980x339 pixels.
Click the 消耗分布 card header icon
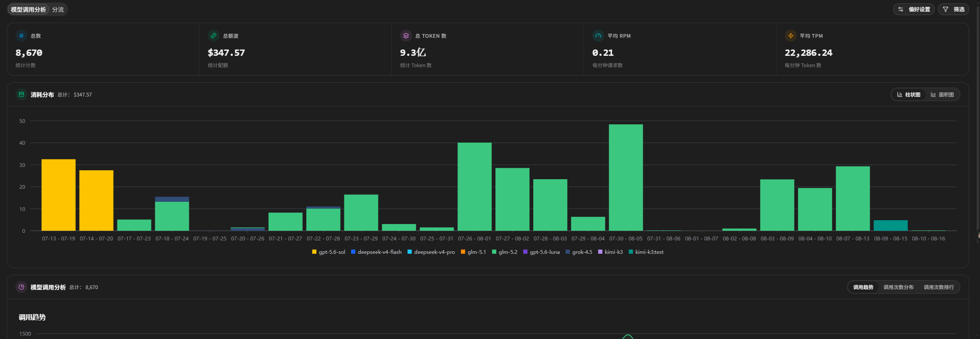click(21, 95)
